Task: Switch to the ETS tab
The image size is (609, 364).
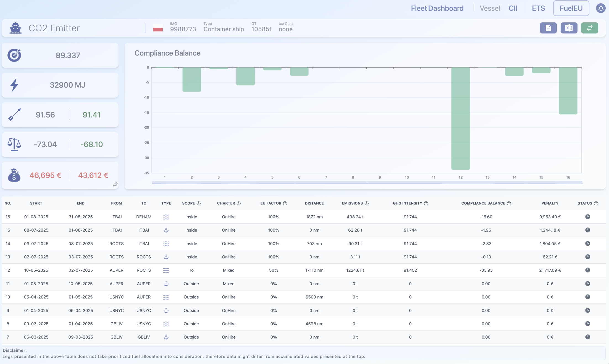Action: click(538, 8)
